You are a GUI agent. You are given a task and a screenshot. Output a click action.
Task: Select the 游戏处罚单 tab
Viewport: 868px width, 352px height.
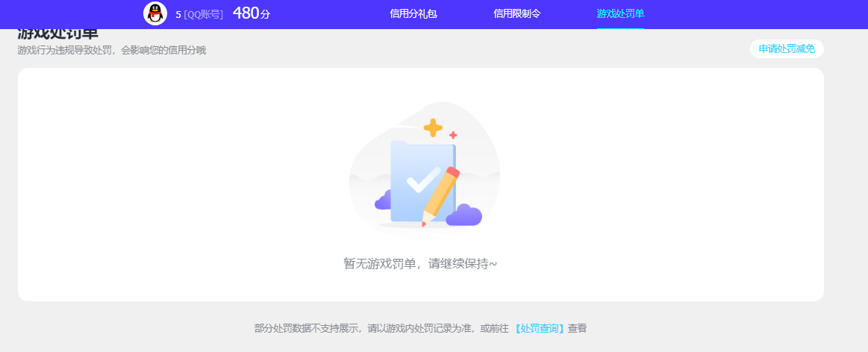point(619,13)
